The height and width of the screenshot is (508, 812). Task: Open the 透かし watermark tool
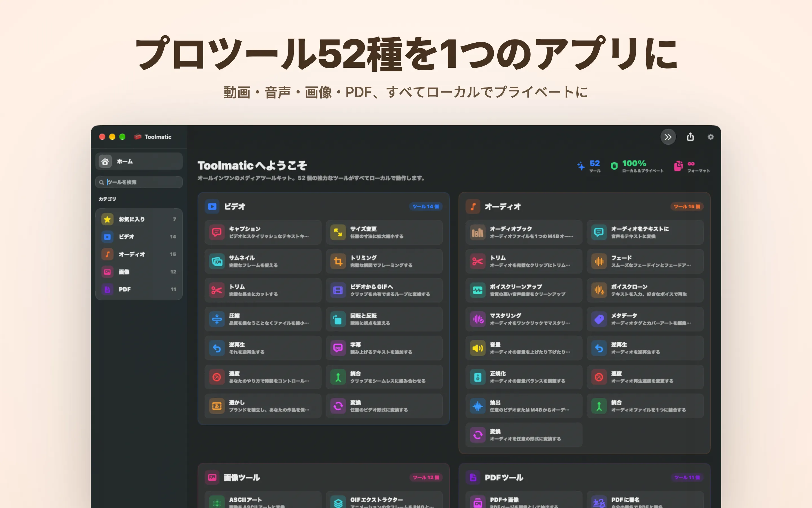pyautogui.click(x=263, y=406)
